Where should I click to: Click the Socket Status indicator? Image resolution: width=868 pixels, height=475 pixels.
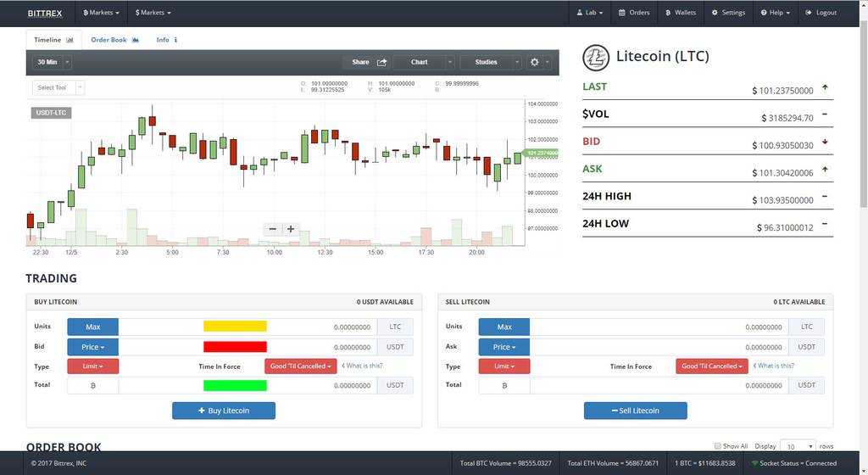tap(793, 463)
